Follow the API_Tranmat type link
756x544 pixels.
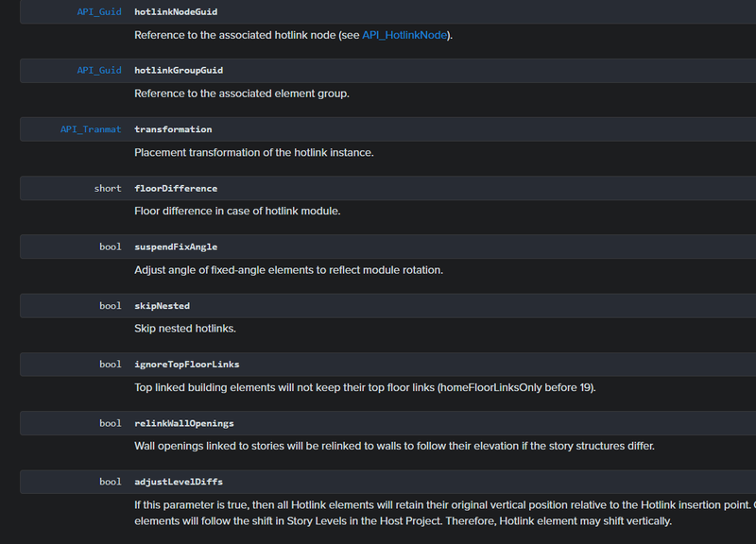pos(91,129)
